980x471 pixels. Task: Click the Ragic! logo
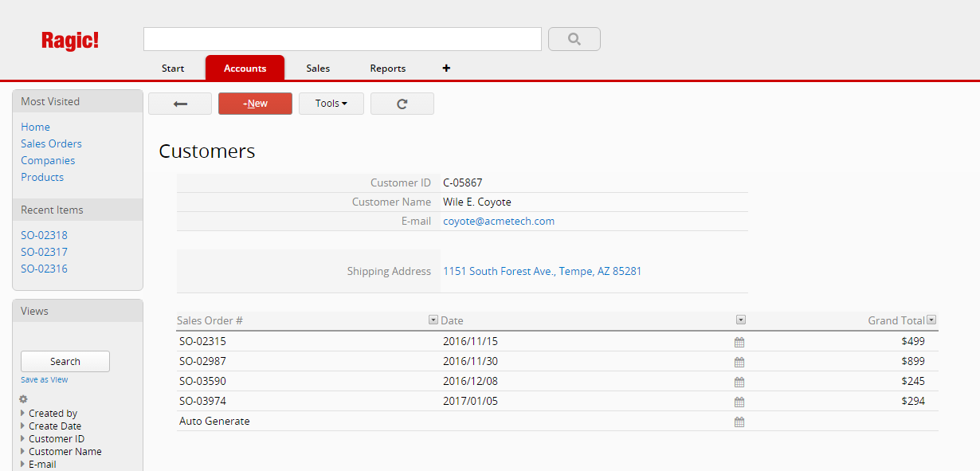coord(70,40)
